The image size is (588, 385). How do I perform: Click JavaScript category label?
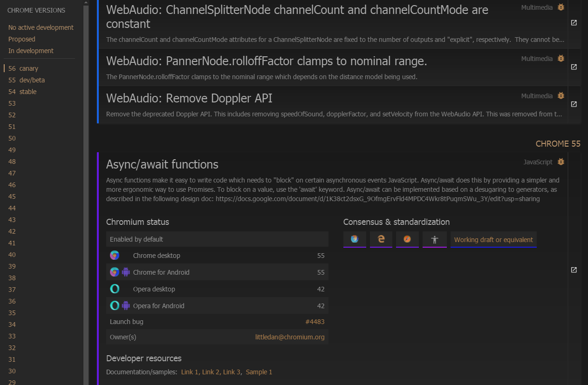click(538, 162)
